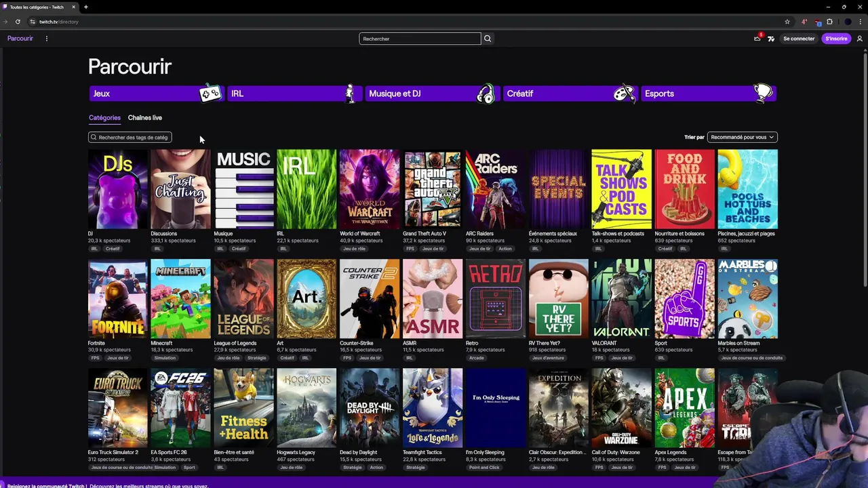Open the Créatif category banner
Image resolution: width=868 pixels, height=488 pixels.
click(570, 94)
